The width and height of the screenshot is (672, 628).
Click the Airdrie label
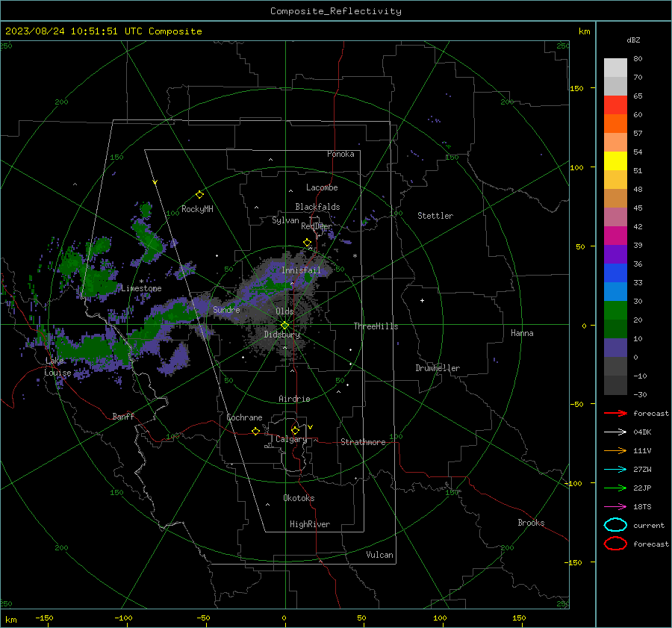[x=294, y=399]
